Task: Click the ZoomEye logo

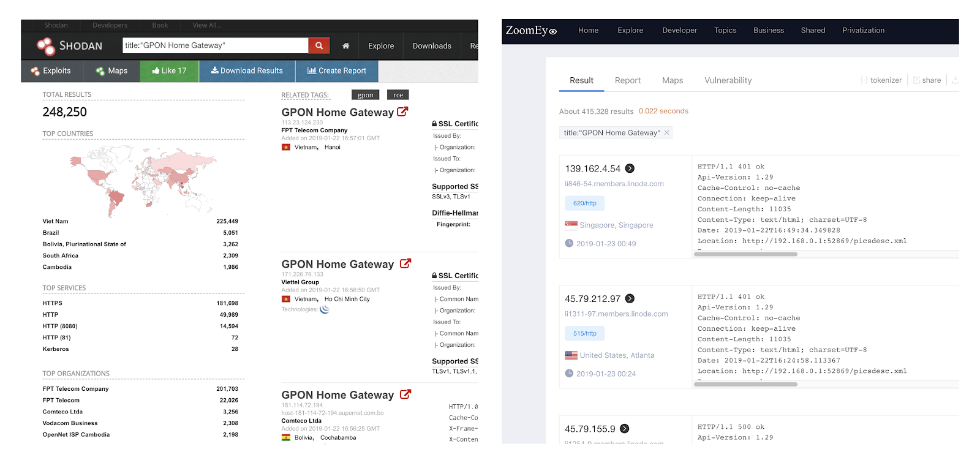Action: 531,30
